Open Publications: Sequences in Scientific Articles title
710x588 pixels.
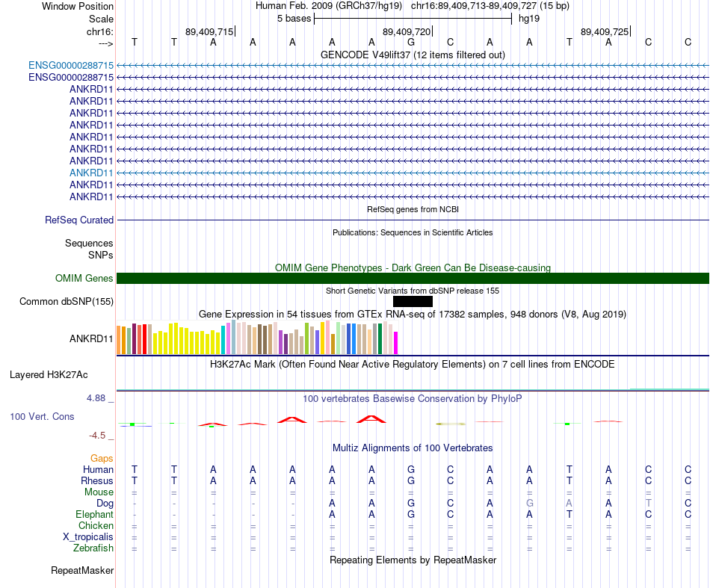(413, 232)
